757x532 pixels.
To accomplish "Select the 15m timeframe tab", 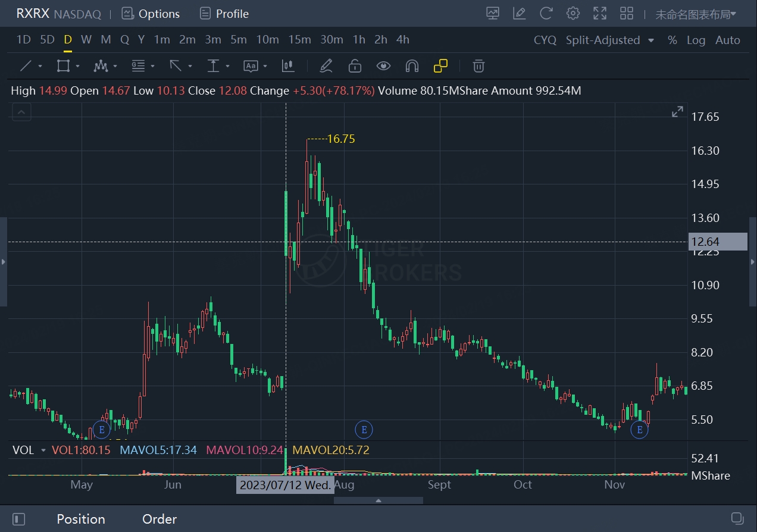I will click(x=299, y=39).
